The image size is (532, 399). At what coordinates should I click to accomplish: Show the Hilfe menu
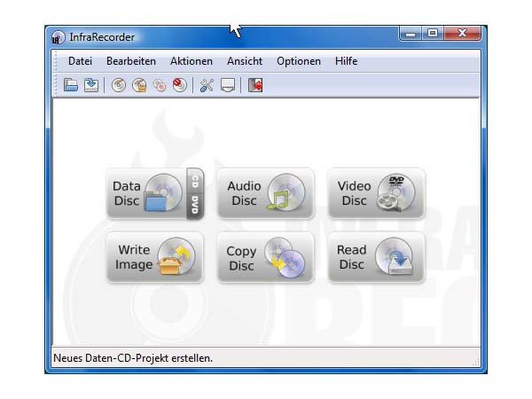pos(346,61)
